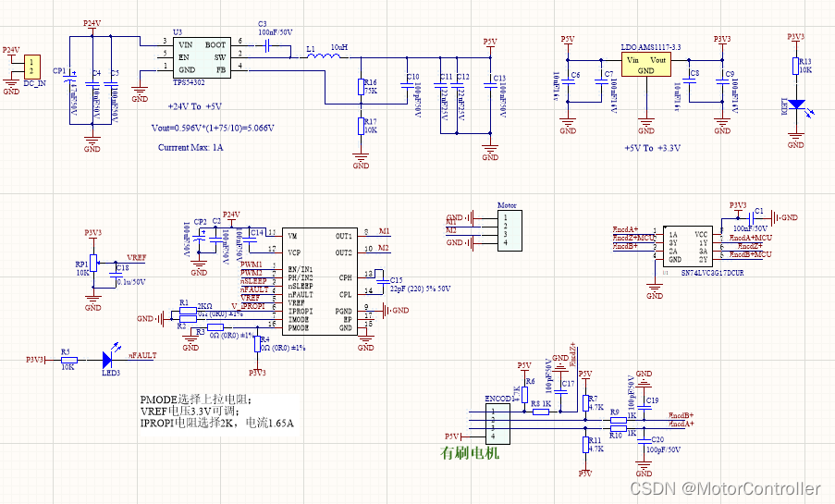Click the DC_IN two-pin connector
The image size is (835, 504).
pos(31,67)
